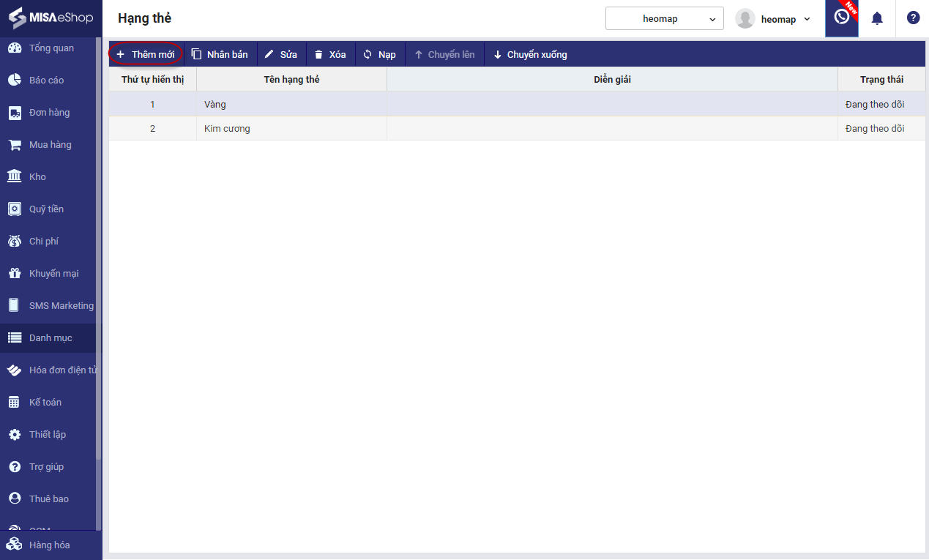This screenshot has width=929, height=560.
Task: Click Thêm mới add button
Action: click(146, 54)
